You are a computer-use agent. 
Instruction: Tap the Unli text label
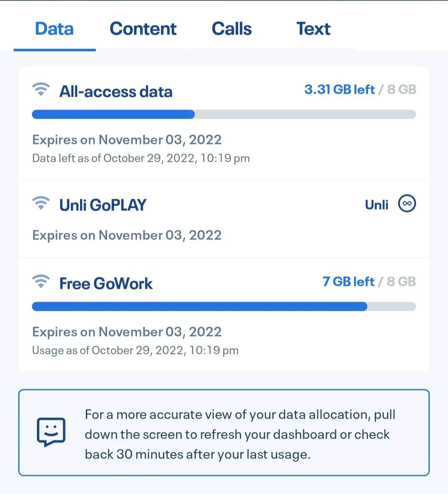tap(377, 205)
